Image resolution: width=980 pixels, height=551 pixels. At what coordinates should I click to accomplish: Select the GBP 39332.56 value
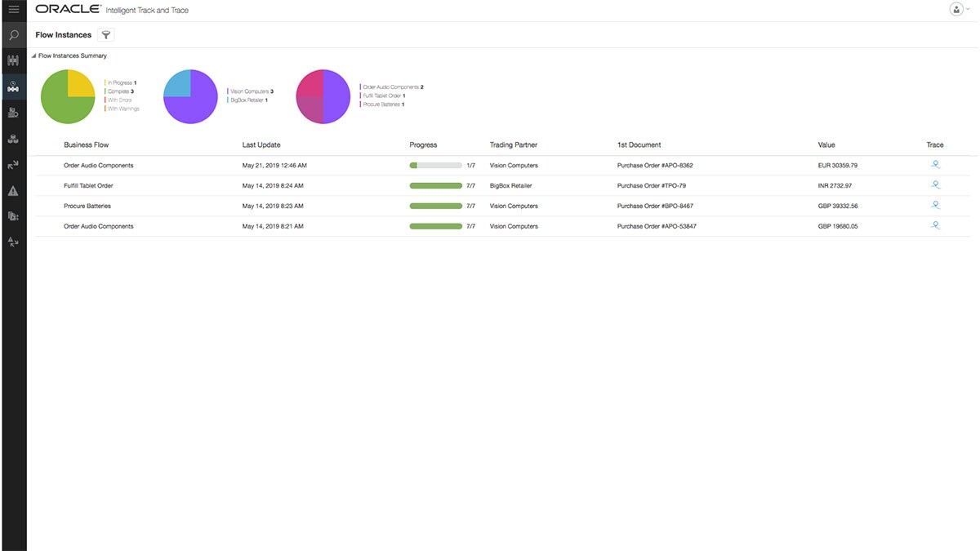click(838, 206)
